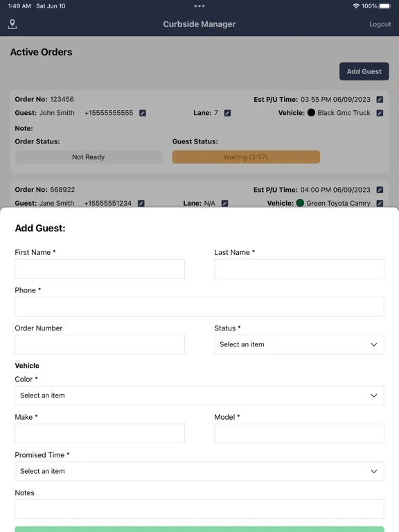Tap the battery indicator

385,6
